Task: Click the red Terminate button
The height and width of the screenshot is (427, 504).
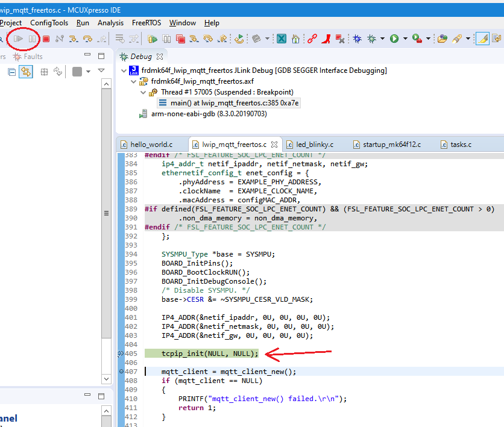Action: (46, 39)
